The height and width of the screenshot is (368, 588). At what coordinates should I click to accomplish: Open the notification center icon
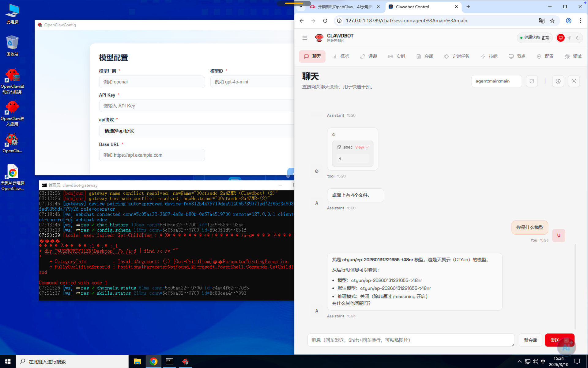(x=577, y=362)
